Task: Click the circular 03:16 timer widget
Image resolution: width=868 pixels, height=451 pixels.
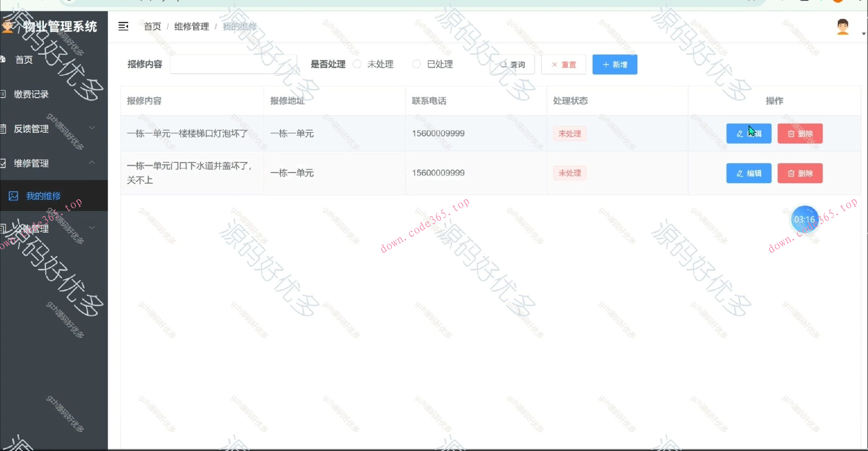Action: (805, 220)
